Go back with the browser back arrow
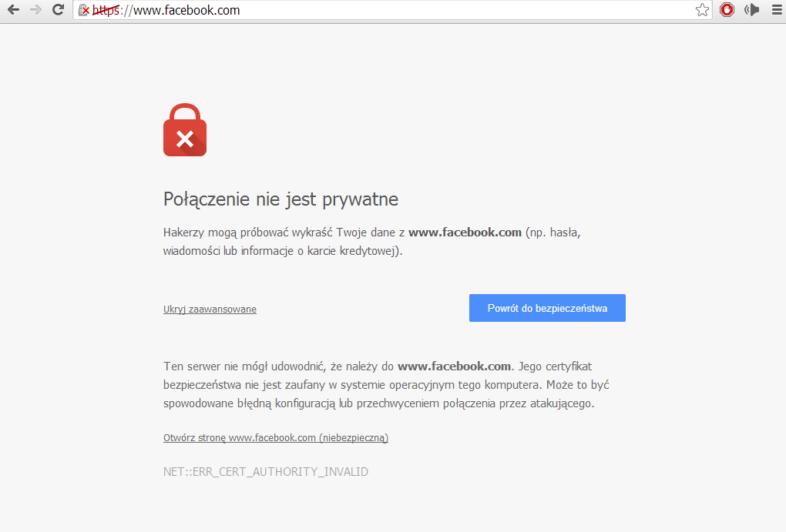 tap(14, 9)
